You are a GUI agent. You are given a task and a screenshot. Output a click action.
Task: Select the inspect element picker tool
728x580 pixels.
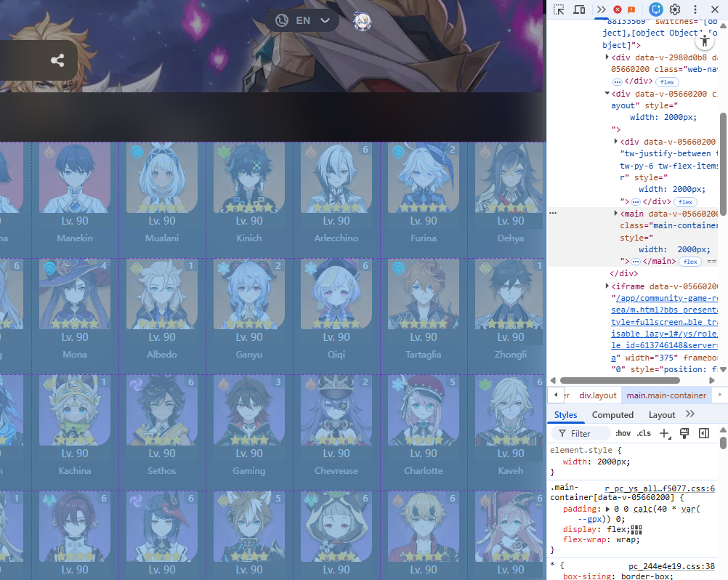pos(559,9)
